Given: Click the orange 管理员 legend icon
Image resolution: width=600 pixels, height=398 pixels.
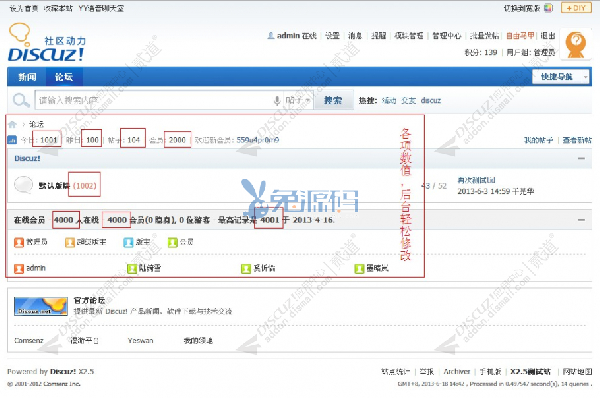Looking at the screenshot, I should (18, 242).
